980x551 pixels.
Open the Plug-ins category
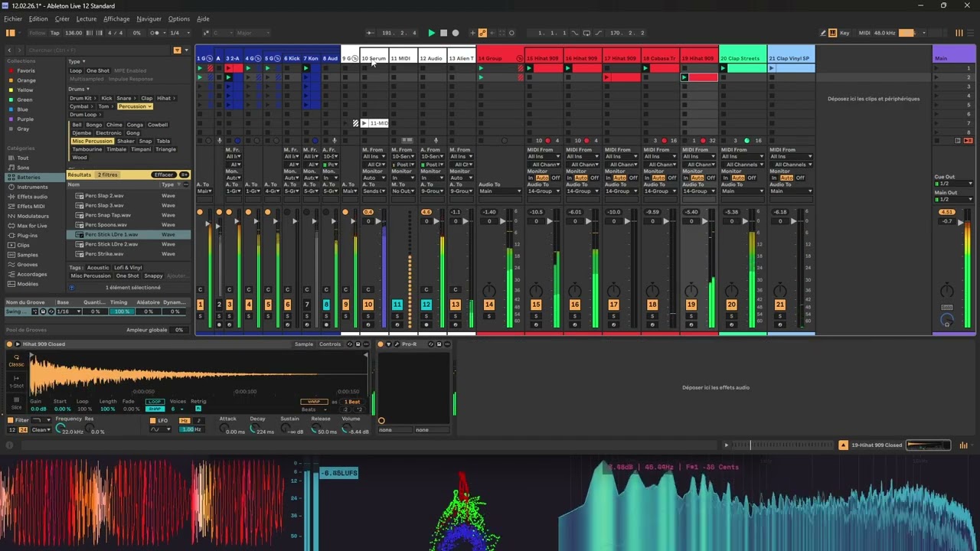pos(27,236)
